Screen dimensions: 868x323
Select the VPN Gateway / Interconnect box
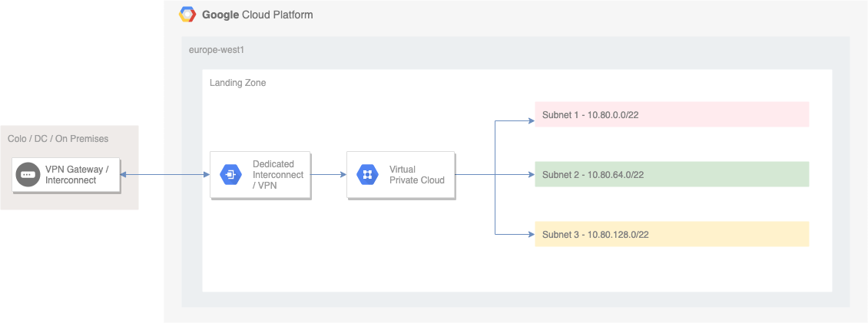tap(66, 175)
